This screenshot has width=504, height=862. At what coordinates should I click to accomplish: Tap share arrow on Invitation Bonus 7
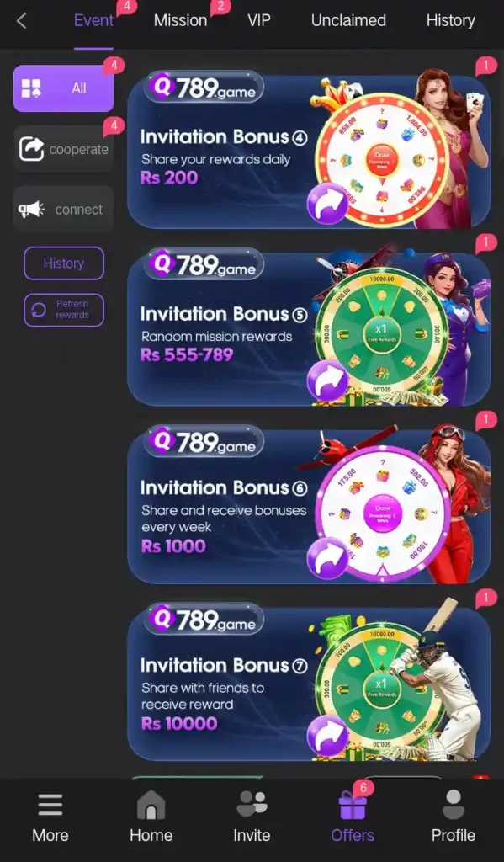pos(327,736)
